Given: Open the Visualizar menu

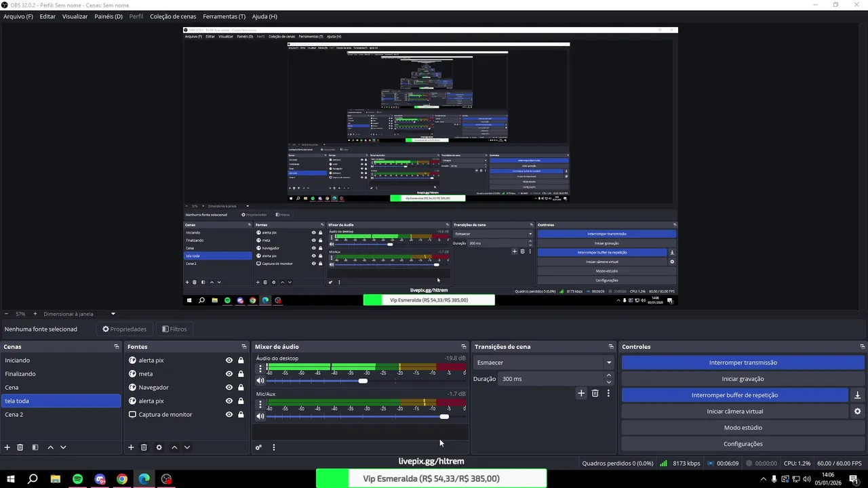Looking at the screenshot, I should (x=75, y=16).
